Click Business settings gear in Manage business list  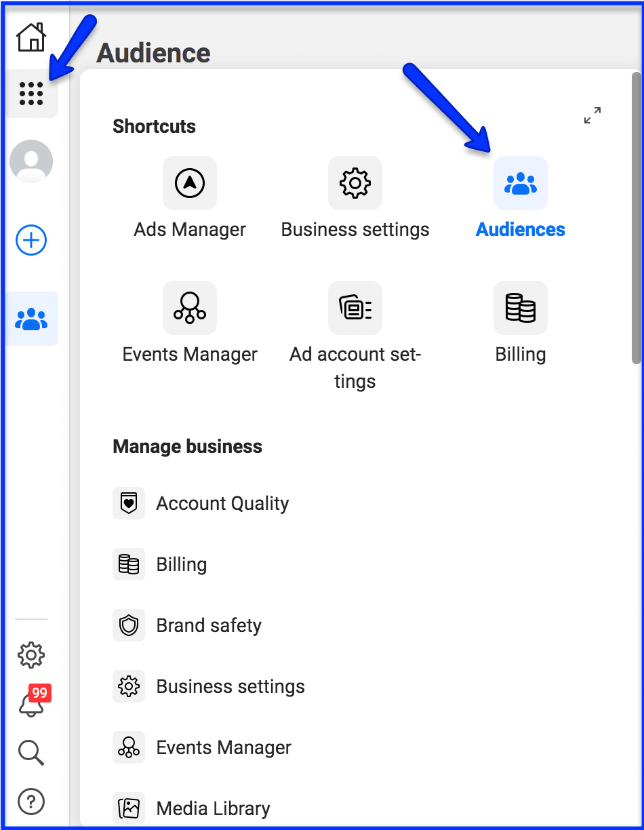click(x=129, y=686)
